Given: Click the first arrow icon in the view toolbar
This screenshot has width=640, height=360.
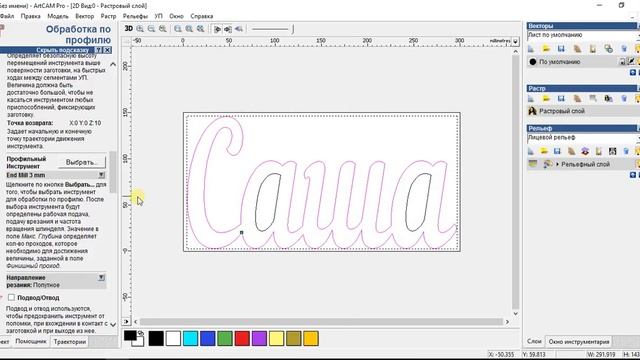Looking at the screenshot, I should point(218,29).
